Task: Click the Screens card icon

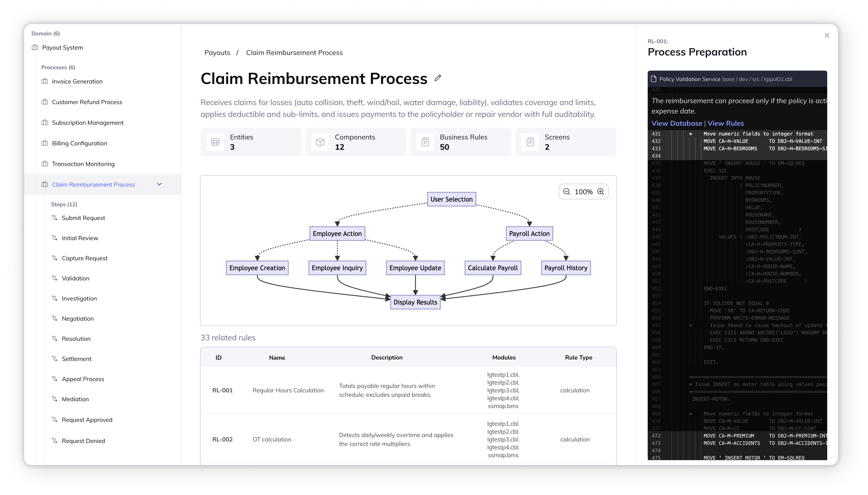Action: pyautogui.click(x=530, y=142)
